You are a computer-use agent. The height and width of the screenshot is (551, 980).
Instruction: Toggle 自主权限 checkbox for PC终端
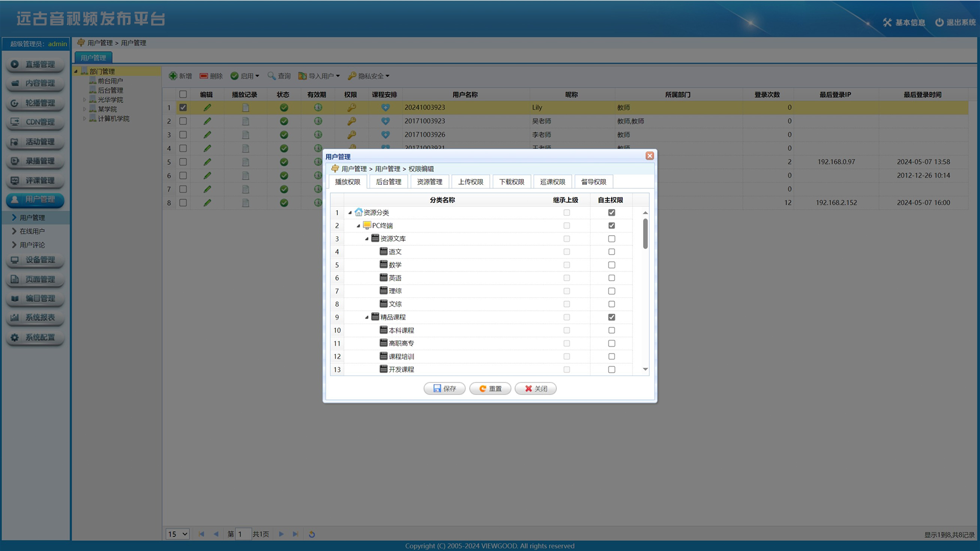pyautogui.click(x=611, y=226)
